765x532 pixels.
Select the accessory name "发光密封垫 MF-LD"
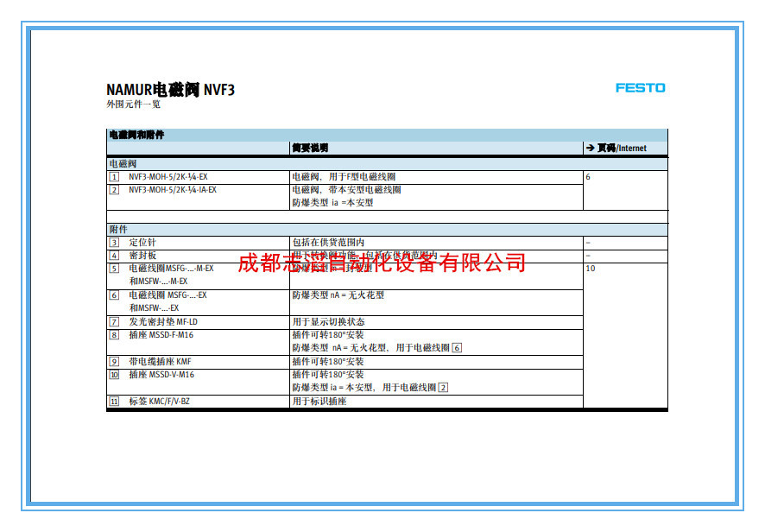click(x=163, y=322)
